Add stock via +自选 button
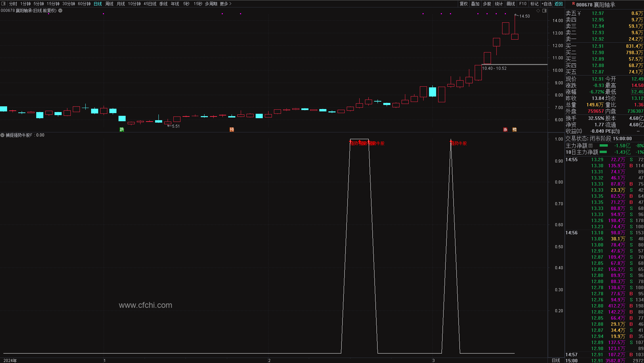Screen dimensions: 644x363 pyautogui.click(x=546, y=4)
